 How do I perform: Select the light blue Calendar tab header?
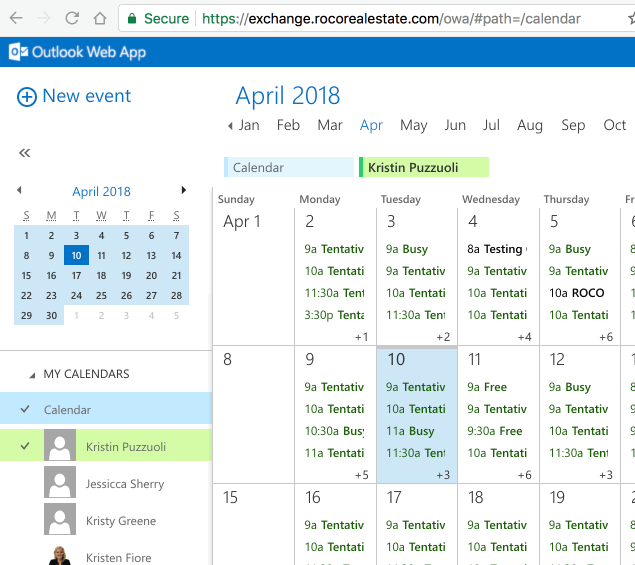(289, 167)
